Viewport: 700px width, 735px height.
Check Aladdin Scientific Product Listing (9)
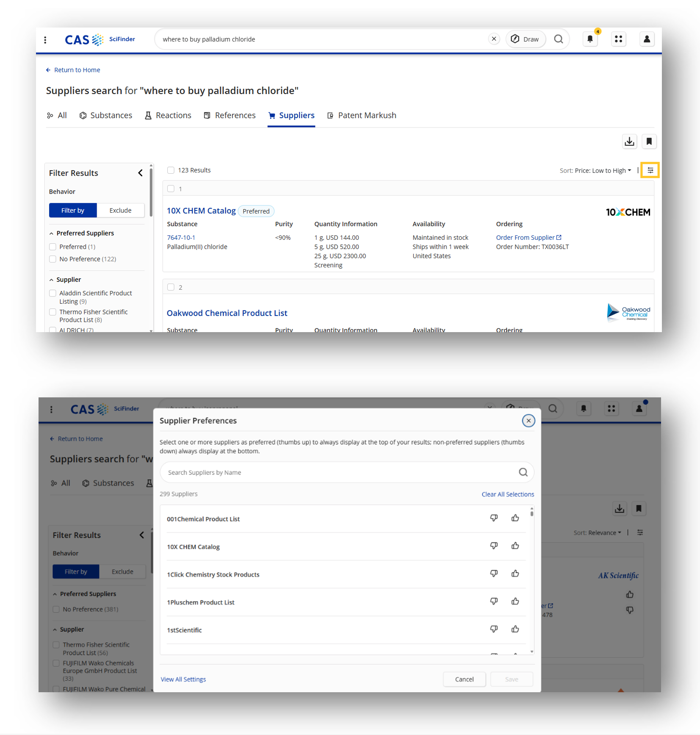(53, 293)
